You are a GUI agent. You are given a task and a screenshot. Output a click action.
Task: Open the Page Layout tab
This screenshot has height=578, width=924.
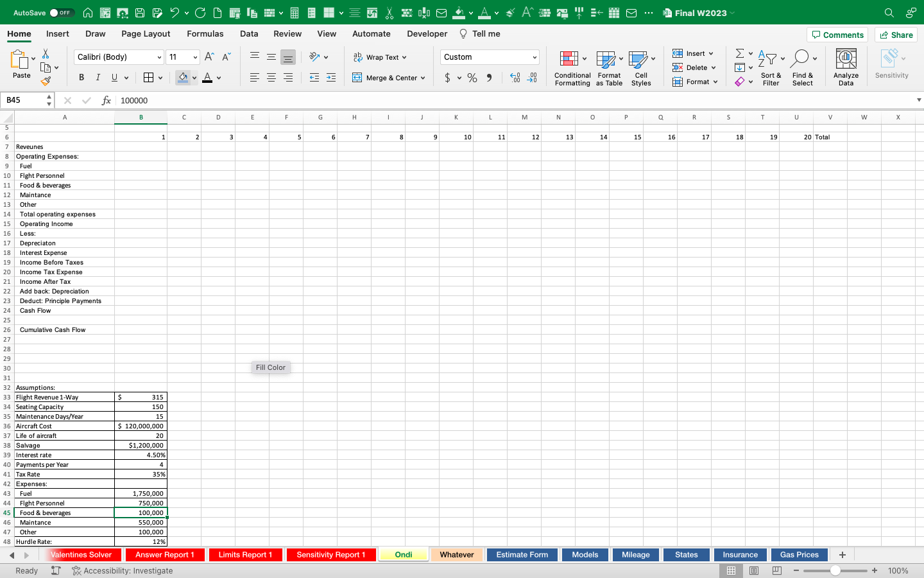click(x=146, y=34)
